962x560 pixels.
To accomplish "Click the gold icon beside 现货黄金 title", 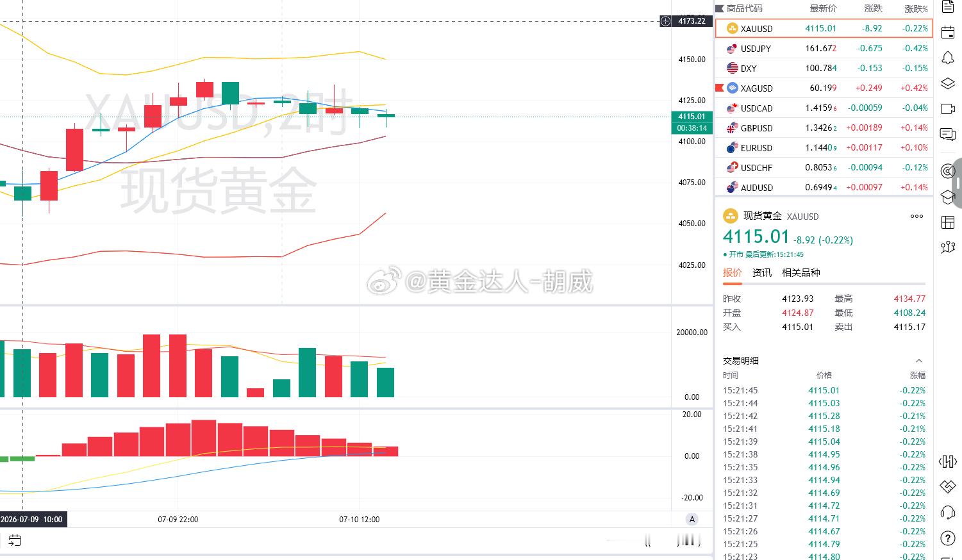I will click(730, 216).
